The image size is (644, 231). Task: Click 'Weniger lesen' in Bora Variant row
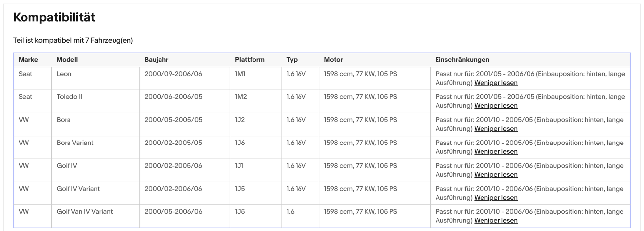click(495, 152)
